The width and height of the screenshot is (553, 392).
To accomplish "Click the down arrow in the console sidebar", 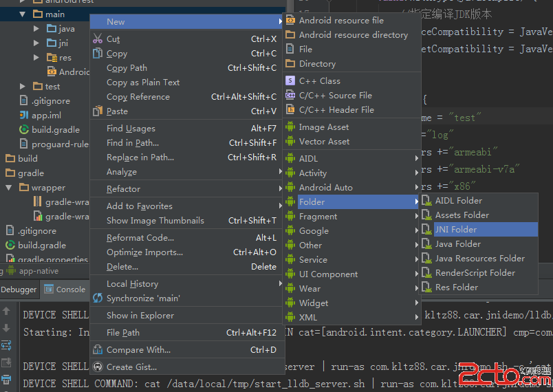I will [6, 328].
